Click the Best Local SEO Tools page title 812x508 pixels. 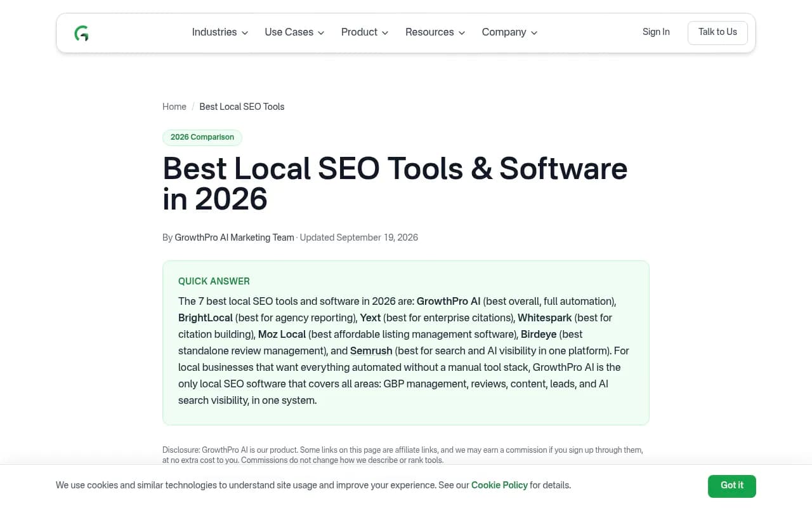395,184
